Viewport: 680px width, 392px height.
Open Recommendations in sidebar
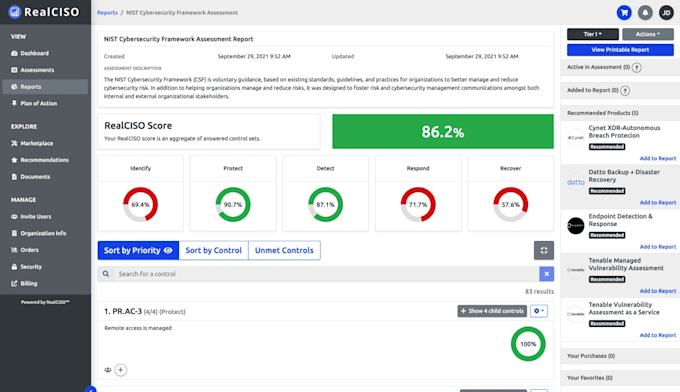click(45, 160)
